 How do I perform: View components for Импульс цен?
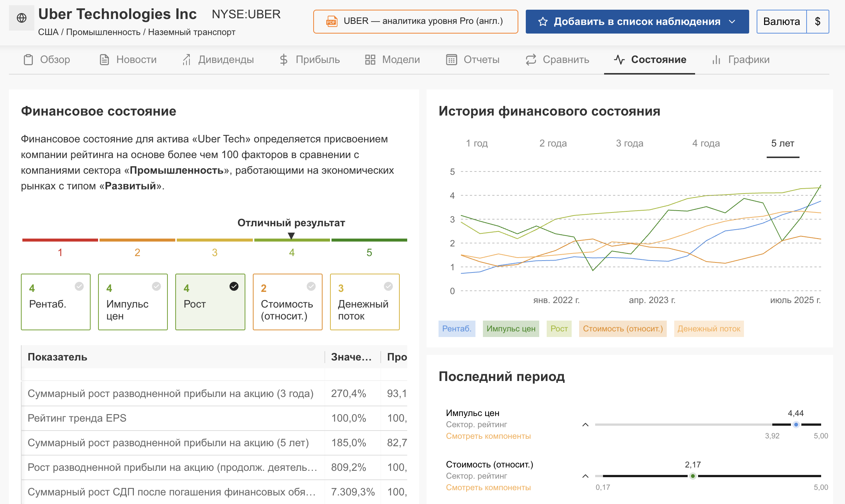[x=488, y=436]
